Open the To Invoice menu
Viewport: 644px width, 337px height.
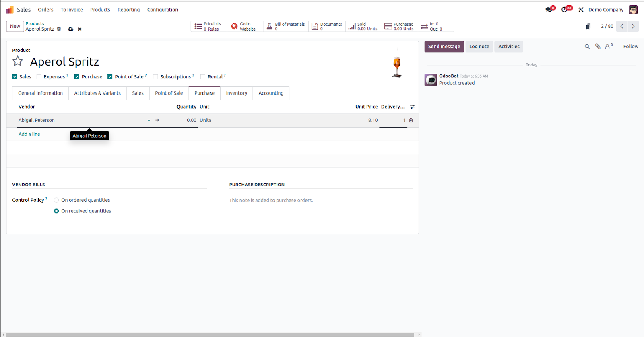coord(72,10)
